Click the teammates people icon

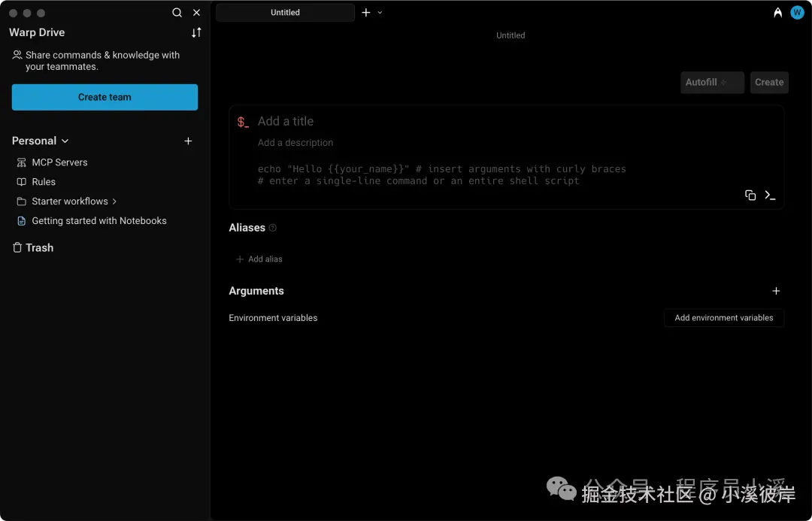pos(17,54)
